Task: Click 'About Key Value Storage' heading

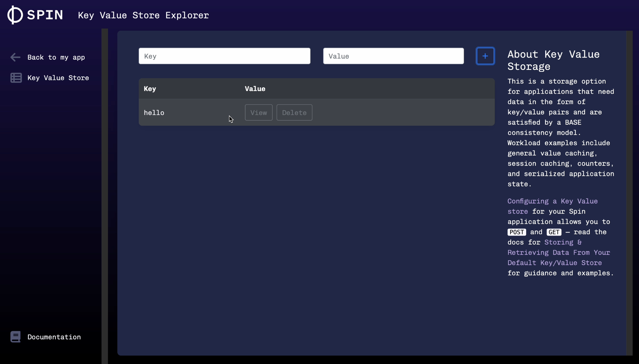Action: pos(553,60)
